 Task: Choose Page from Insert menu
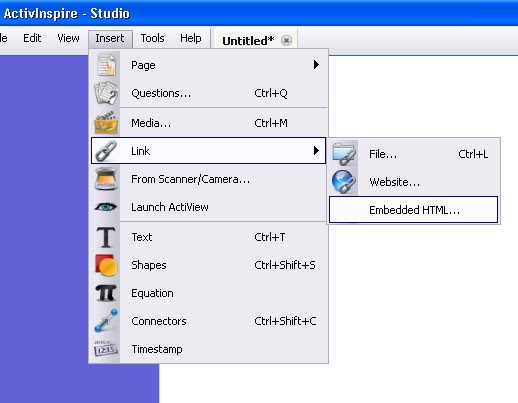[208, 65]
